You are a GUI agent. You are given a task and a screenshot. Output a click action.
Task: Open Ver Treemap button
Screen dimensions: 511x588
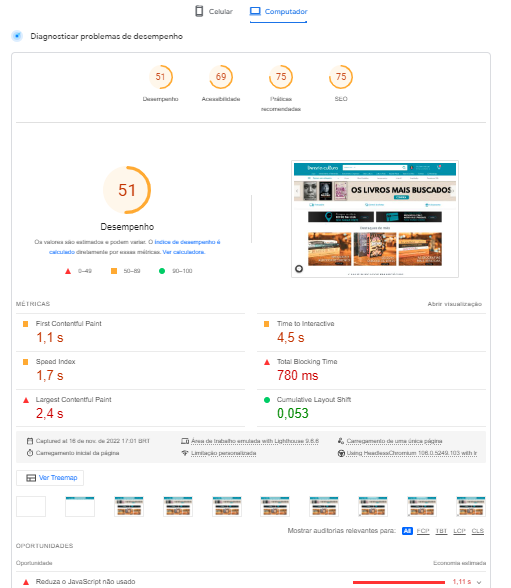tap(50, 478)
